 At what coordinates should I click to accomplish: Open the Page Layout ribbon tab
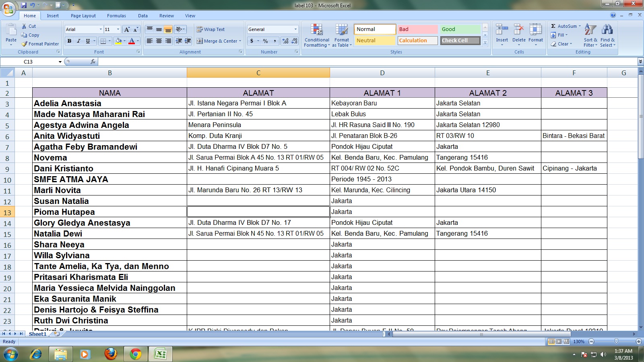tap(83, 16)
